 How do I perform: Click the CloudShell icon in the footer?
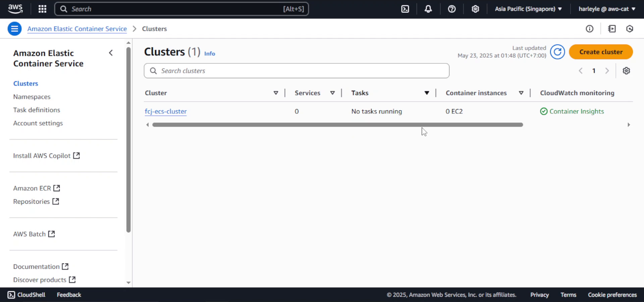point(11,295)
